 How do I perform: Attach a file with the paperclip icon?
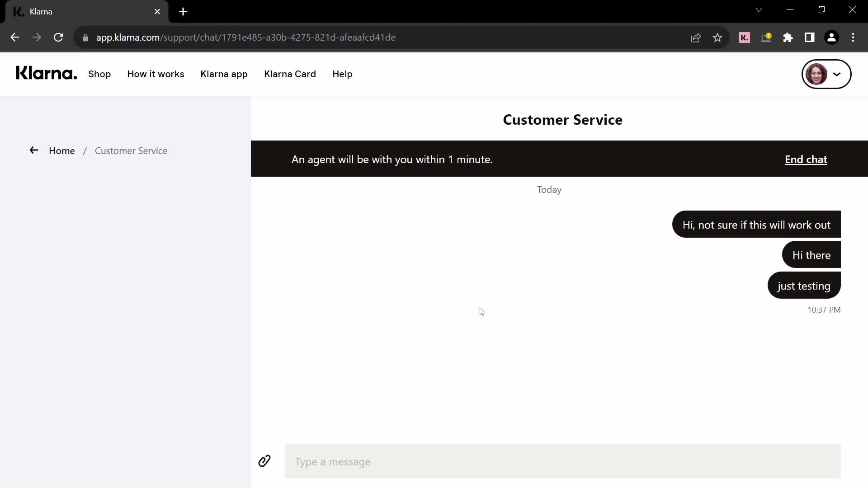[264, 461]
